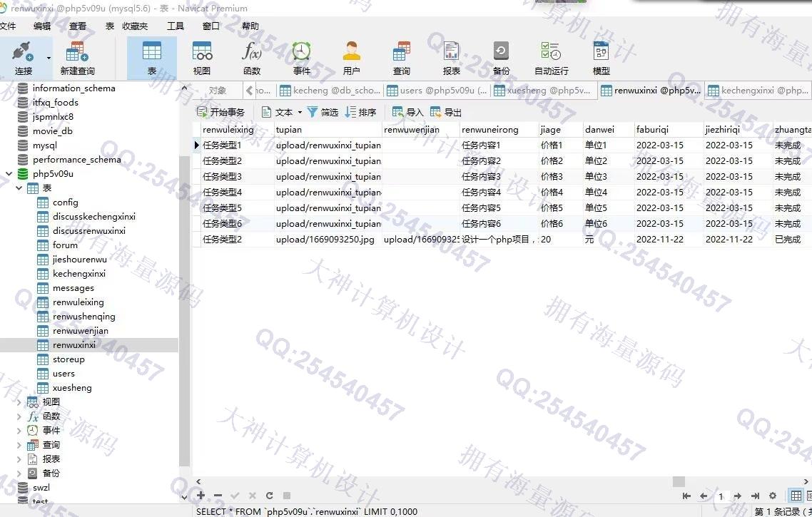Open the 文本 dropdown
This screenshot has height=517, width=812.
point(282,112)
